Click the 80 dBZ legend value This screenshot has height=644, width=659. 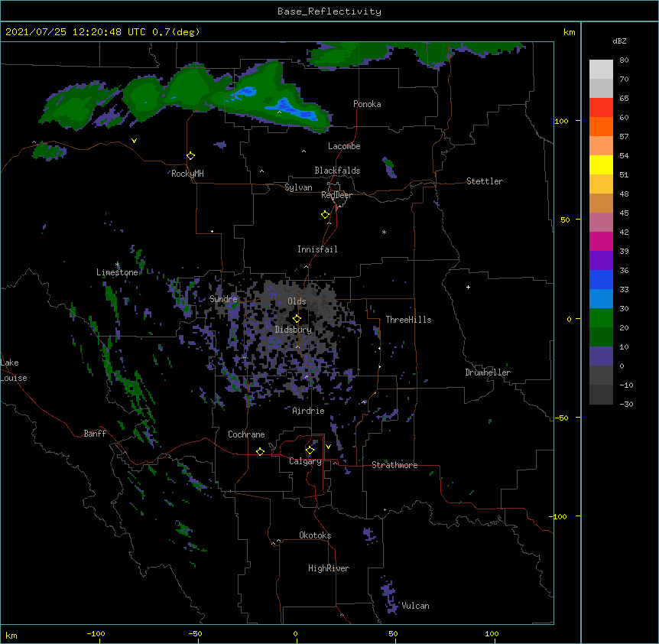coord(624,60)
